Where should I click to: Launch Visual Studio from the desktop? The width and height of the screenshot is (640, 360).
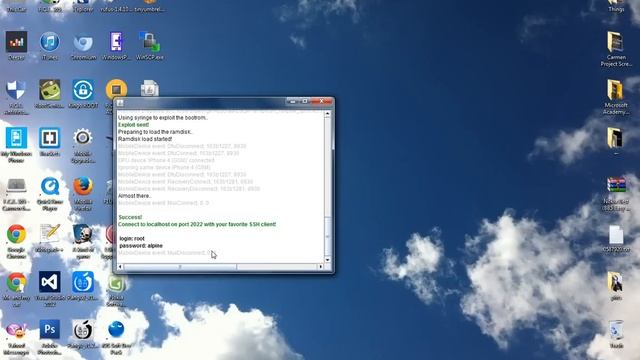pos(50,282)
